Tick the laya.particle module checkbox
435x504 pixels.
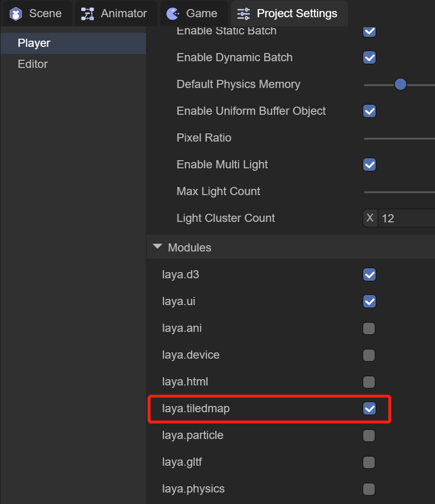click(x=369, y=436)
